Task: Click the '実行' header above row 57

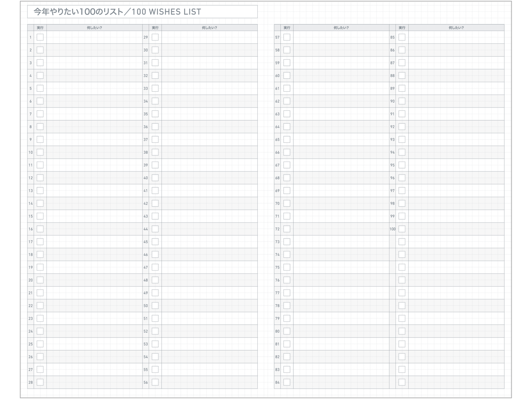Action: pyautogui.click(x=287, y=28)
